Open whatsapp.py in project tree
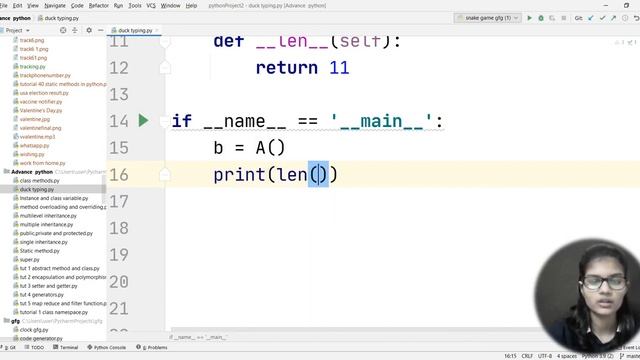The width and height of the screenshot is (640, 360). (34, 145)
